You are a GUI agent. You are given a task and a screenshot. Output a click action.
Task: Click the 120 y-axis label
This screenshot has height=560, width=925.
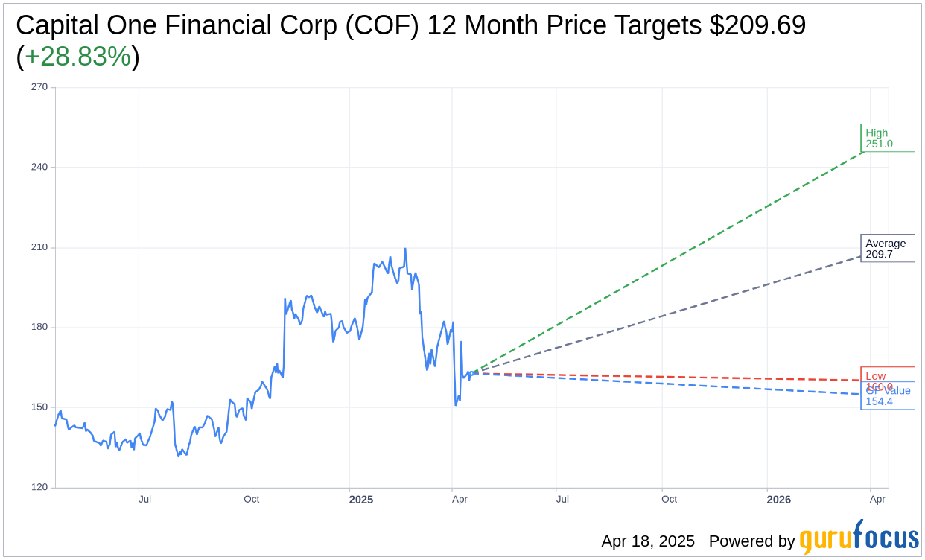coord(39,487)
